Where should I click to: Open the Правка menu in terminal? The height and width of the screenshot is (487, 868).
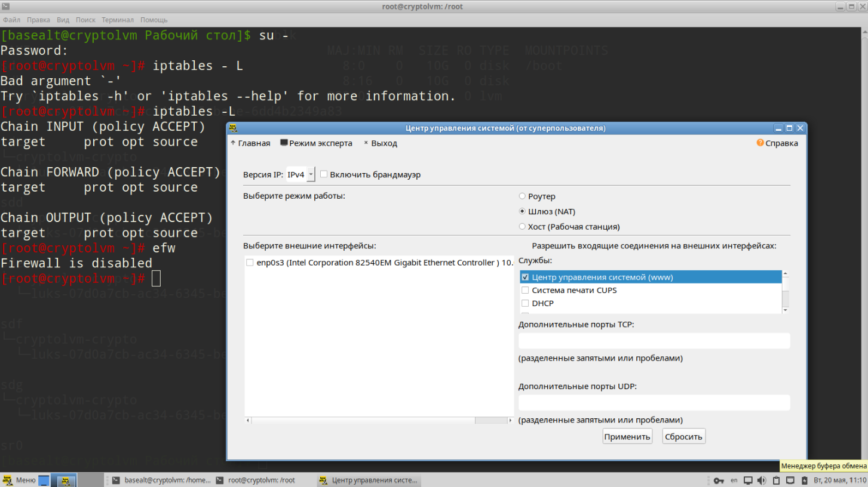tap(39, 20)
